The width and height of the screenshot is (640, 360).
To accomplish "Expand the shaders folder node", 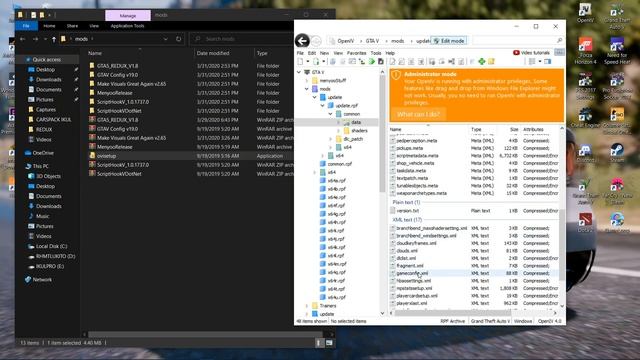I will [x=338, y=131].
